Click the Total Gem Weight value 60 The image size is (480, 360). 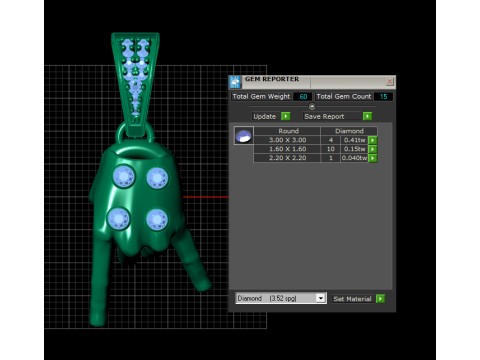[303, 97]
